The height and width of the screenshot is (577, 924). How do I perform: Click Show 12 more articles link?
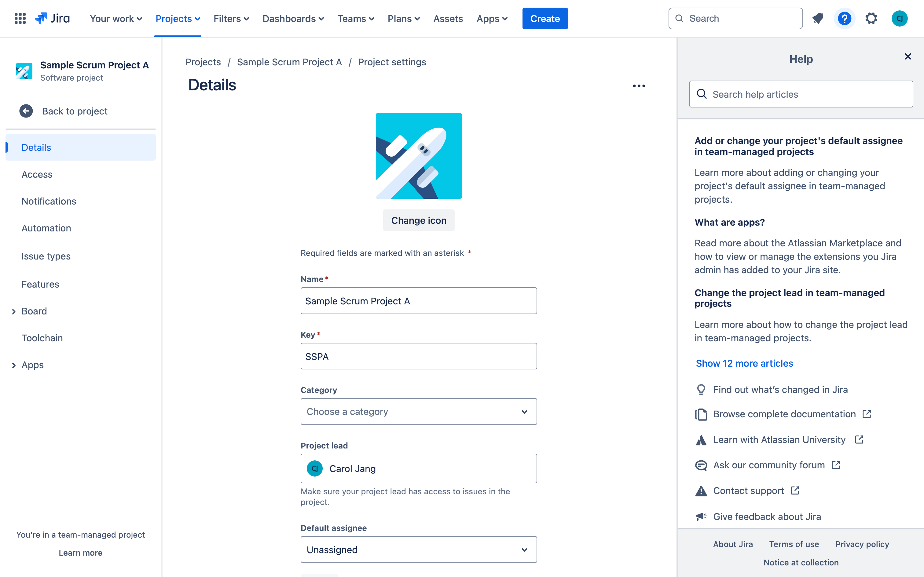click(744, 363)
